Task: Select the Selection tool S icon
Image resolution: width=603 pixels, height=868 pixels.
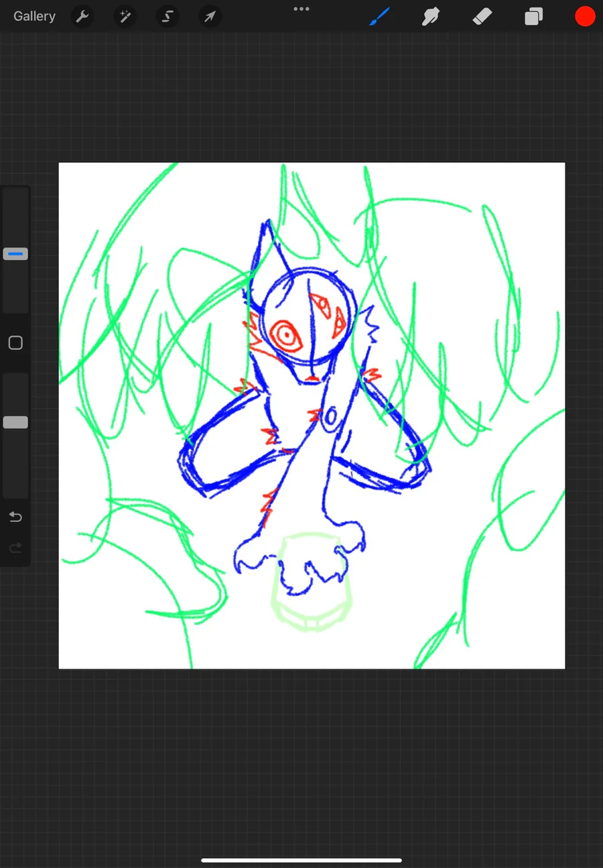Action: point(167,17)
